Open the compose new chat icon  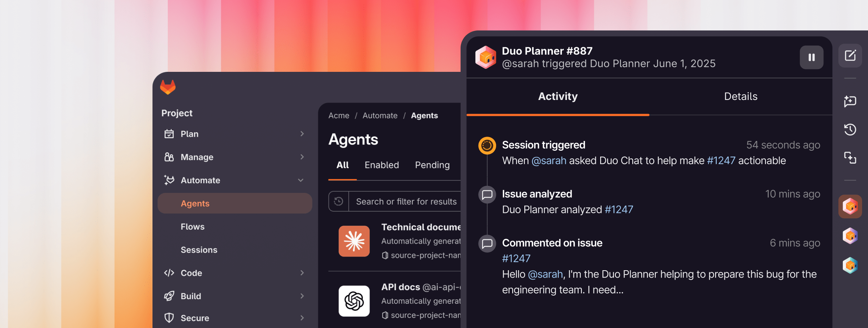(850, 55)
